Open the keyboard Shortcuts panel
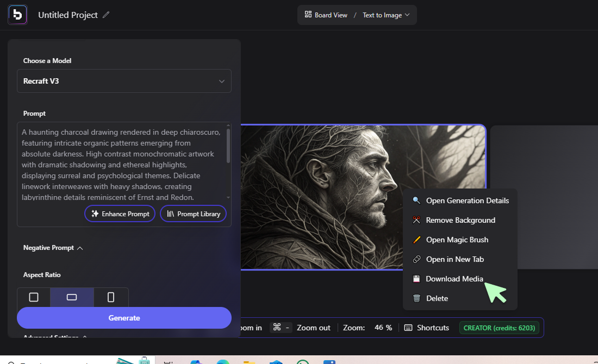 click(426, 328)
